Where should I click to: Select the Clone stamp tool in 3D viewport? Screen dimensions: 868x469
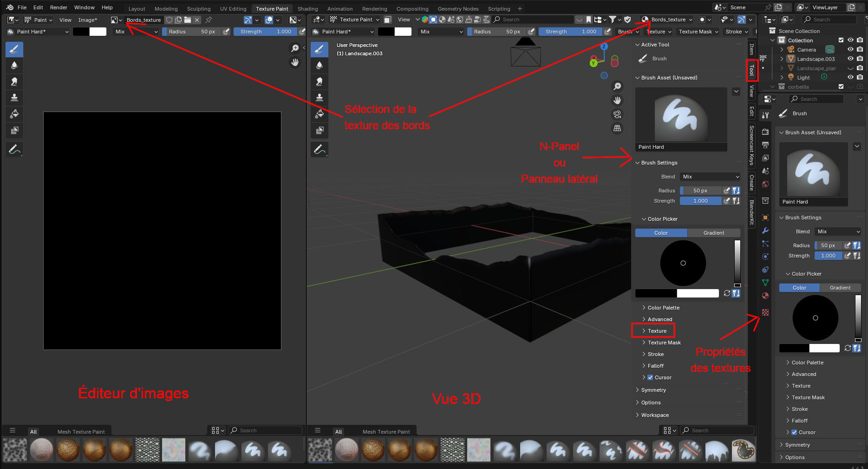coord(320,98)
